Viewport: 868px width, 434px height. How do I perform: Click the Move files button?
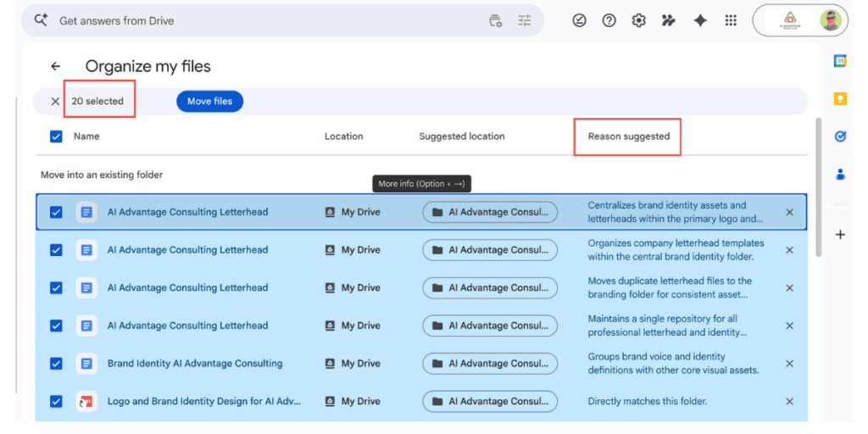[x=210, y=102]
